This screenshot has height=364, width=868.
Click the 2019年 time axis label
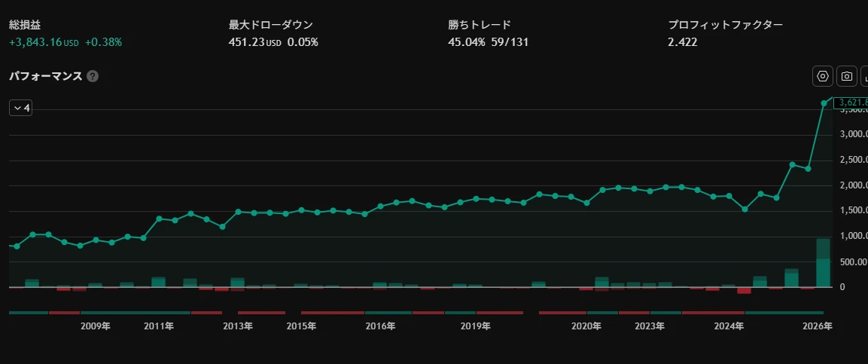pos(476,326)
